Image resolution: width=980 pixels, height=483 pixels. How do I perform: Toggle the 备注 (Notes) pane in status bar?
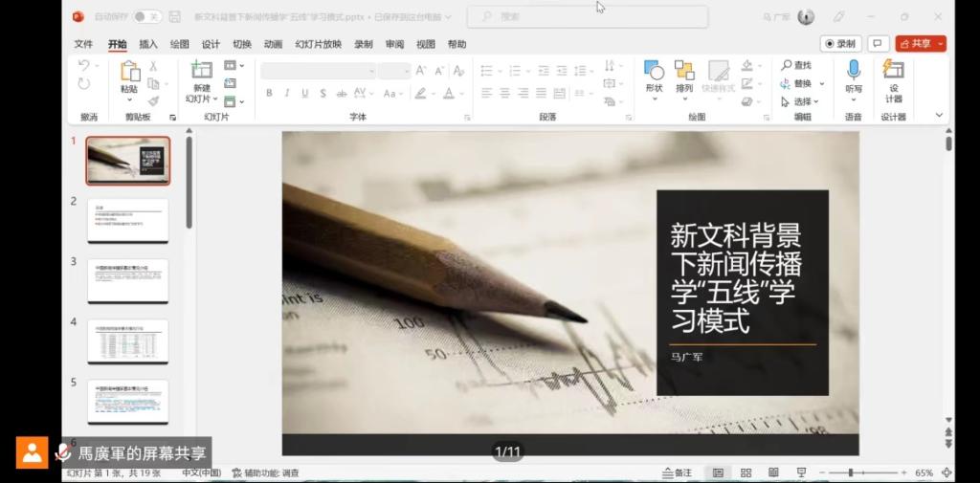(677, 472)
